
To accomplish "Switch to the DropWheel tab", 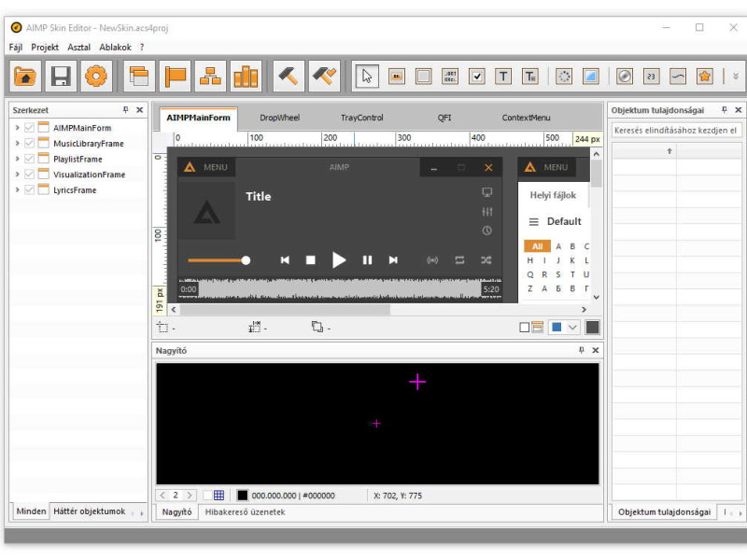I will tap(279, 118).
